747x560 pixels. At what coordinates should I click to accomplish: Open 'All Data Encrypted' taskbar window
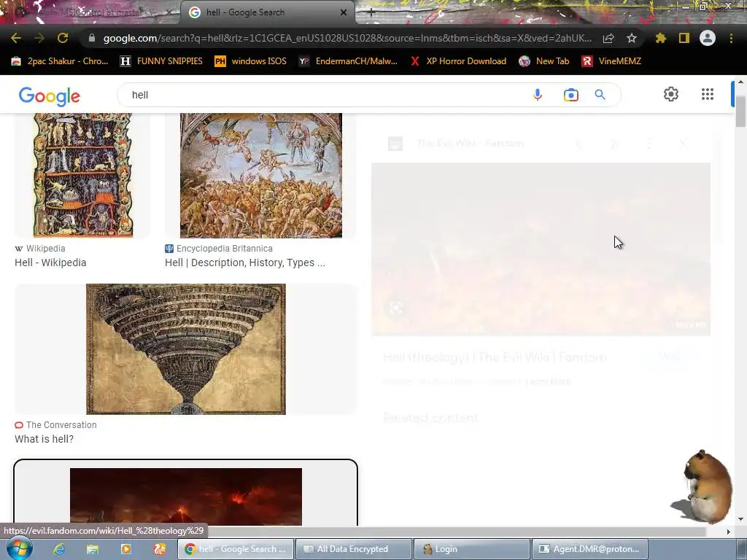tap(353, 549)
